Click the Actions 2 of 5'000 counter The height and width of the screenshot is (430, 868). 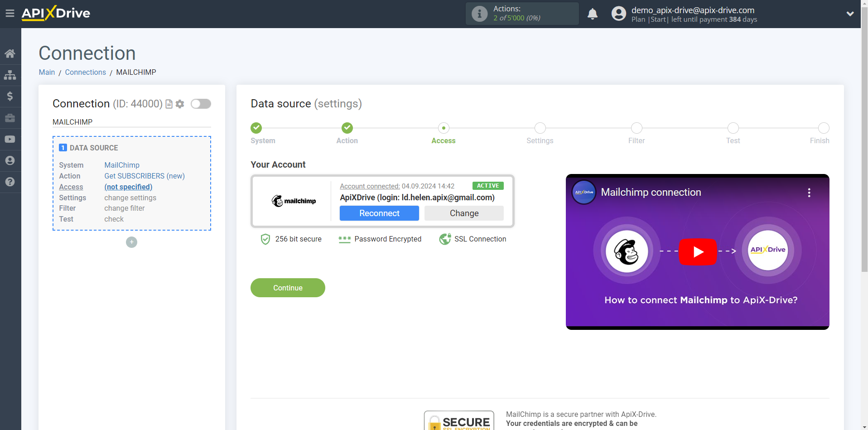pyautogui.click(x=517, y=18)
